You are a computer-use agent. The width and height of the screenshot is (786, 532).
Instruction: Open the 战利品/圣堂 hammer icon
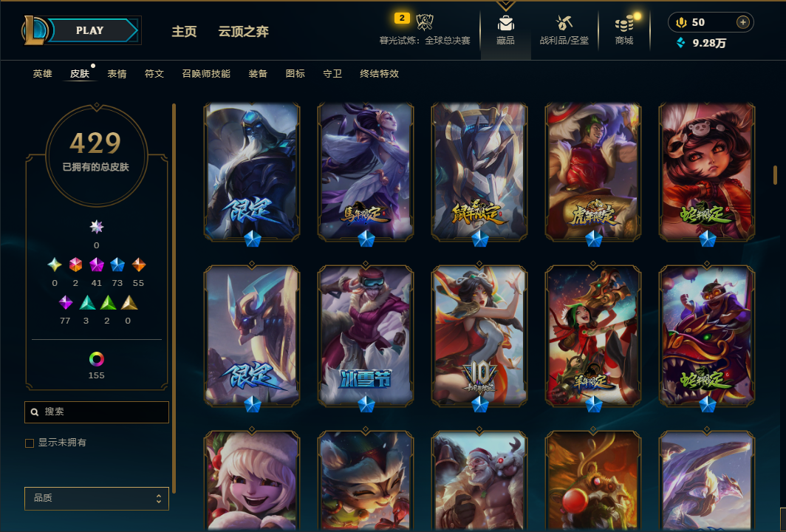564,23
